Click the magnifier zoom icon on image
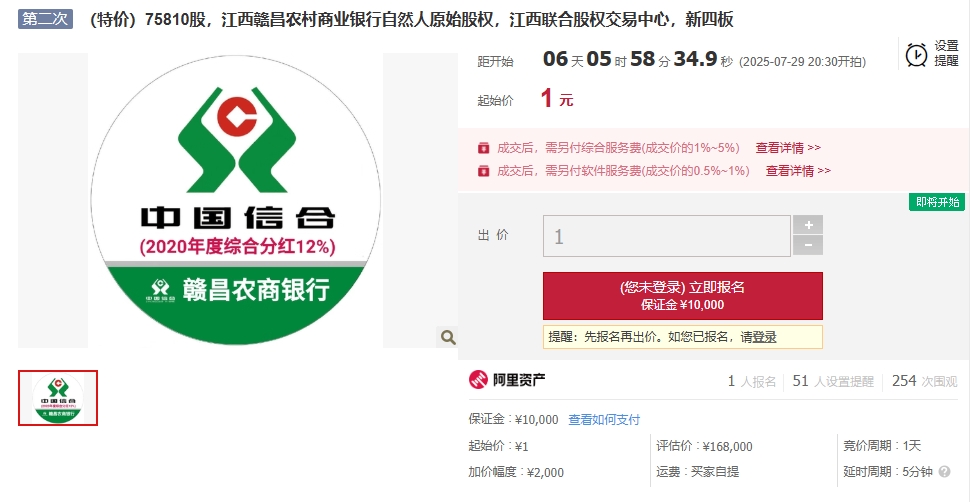Viewport: 970px width, 502px height. pos(448,337)
